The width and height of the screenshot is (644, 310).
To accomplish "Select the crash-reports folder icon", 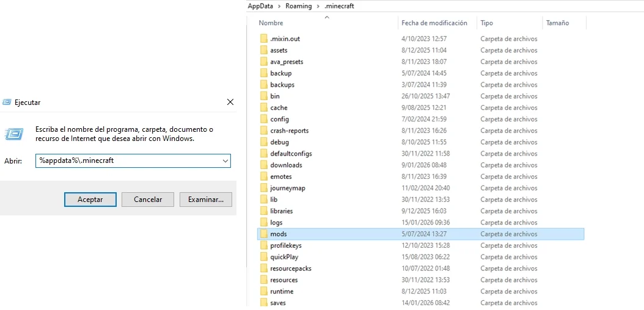I will click(264, 131).
